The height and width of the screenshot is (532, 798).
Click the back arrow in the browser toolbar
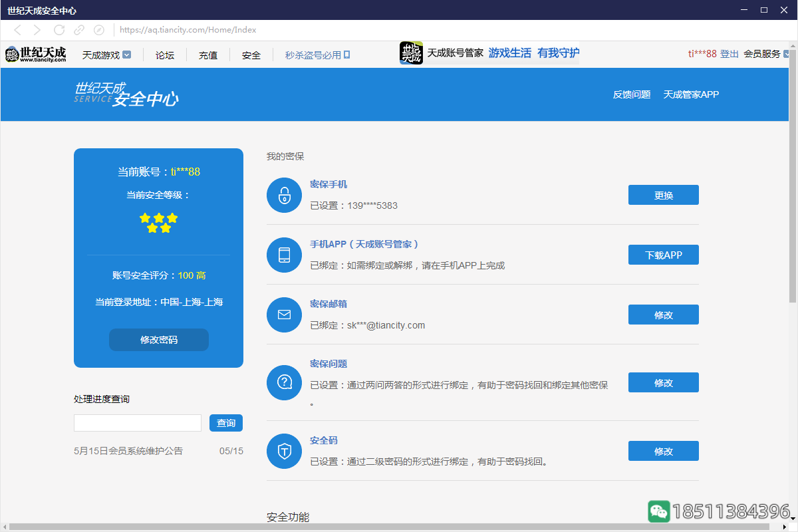coord(17,30)
